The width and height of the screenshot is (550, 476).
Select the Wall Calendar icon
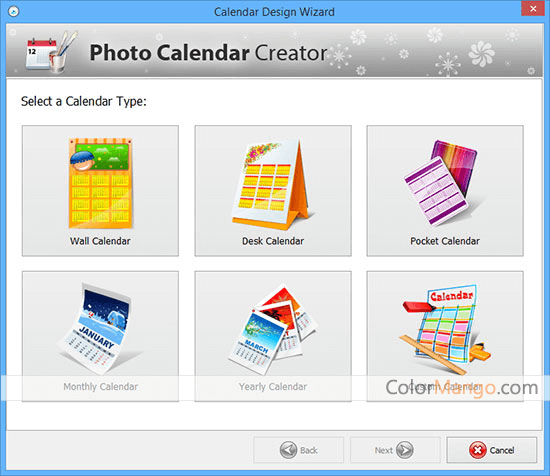100,183
